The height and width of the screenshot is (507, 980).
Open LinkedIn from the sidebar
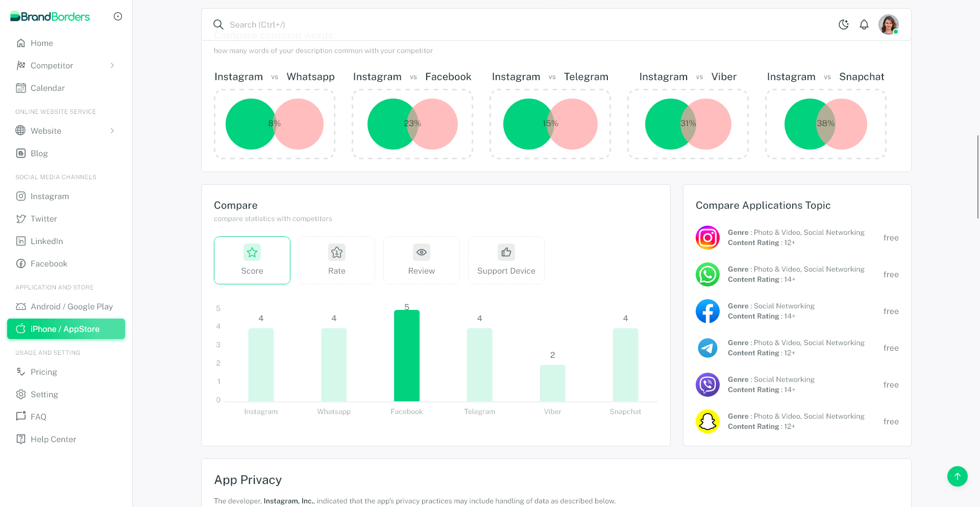(x=66, y=241)
